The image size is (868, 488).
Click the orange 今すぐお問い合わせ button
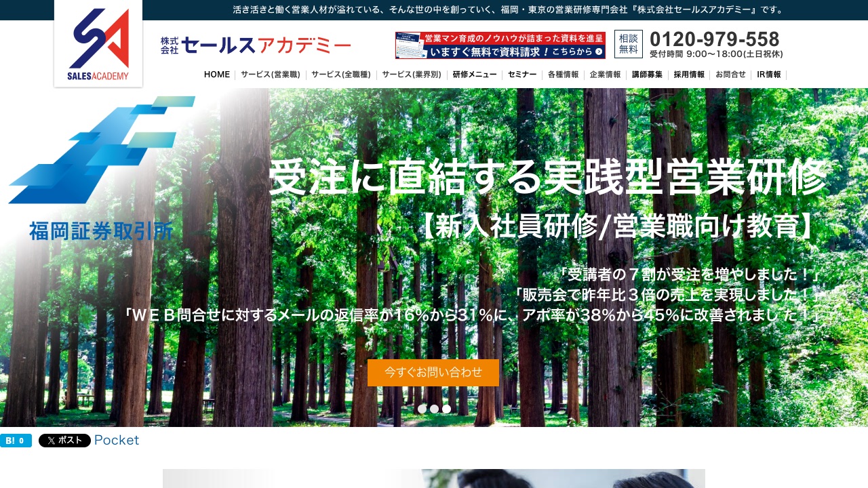433,373
